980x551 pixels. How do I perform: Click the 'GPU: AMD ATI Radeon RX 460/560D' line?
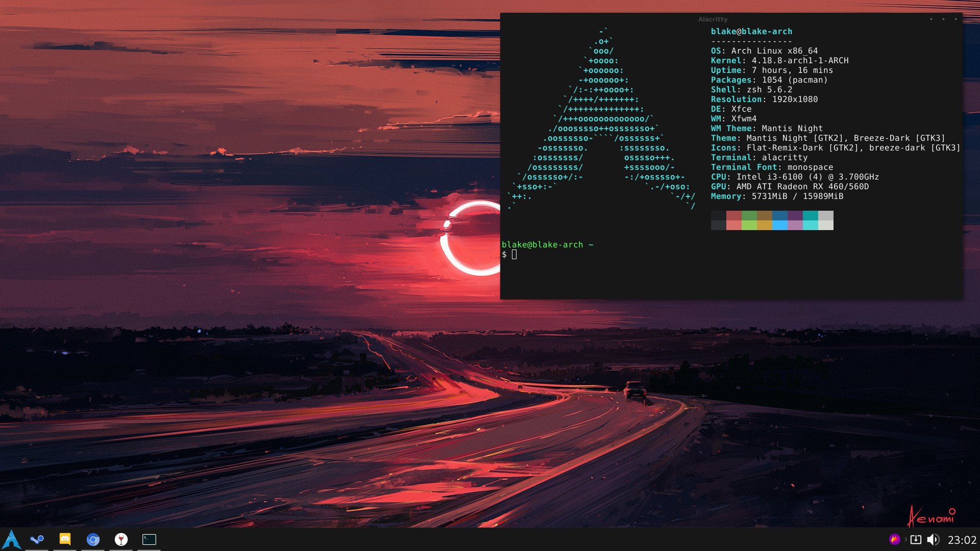[790, 187]
